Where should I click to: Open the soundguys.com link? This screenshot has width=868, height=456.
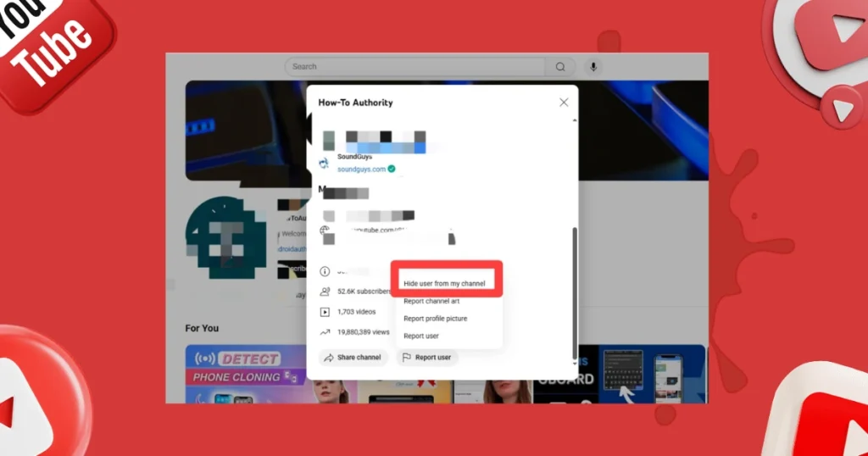pos(361,170)
